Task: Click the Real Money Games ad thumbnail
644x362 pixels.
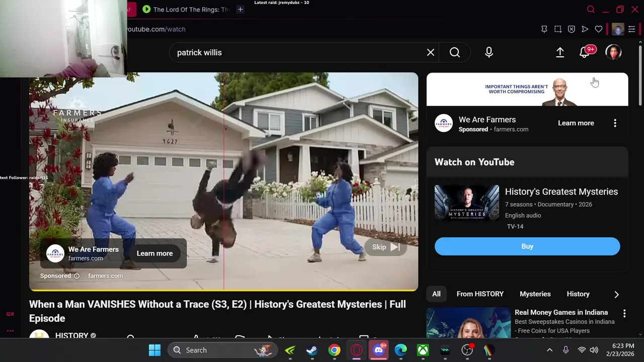Action: (x=468, y=323)
